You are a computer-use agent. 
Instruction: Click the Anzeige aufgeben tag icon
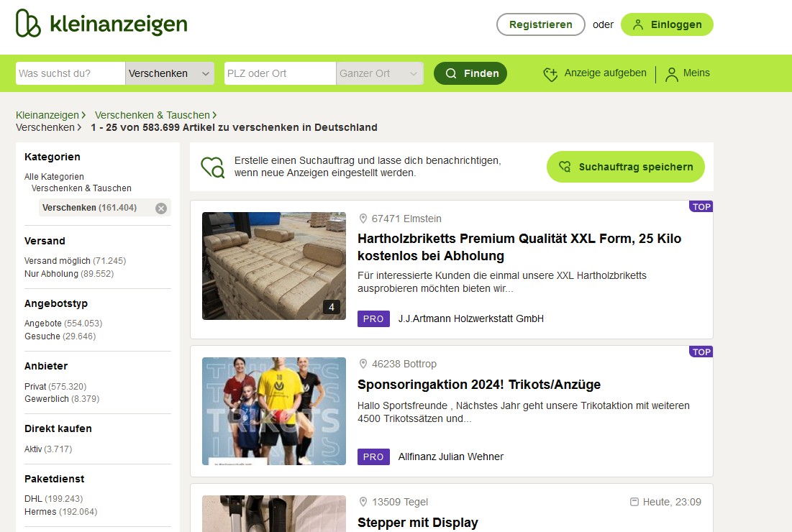pos(550,74)
